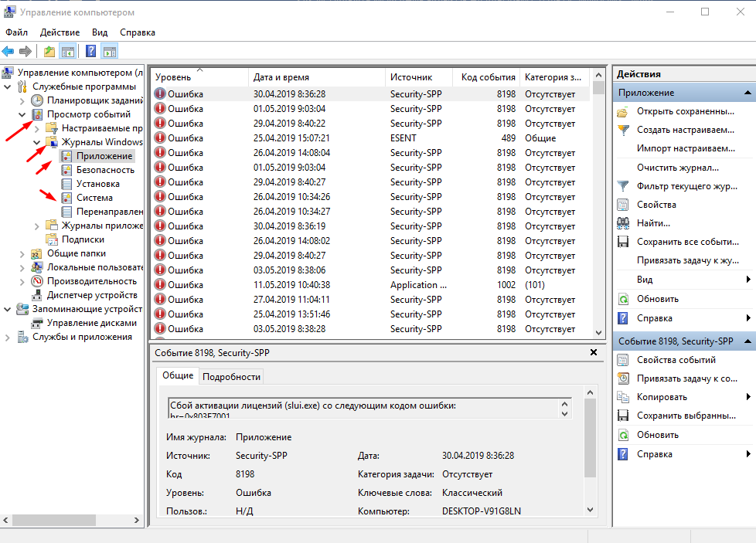Click the back arrow toolbar icon
756x543 pixels.
[x=9, y=52]
